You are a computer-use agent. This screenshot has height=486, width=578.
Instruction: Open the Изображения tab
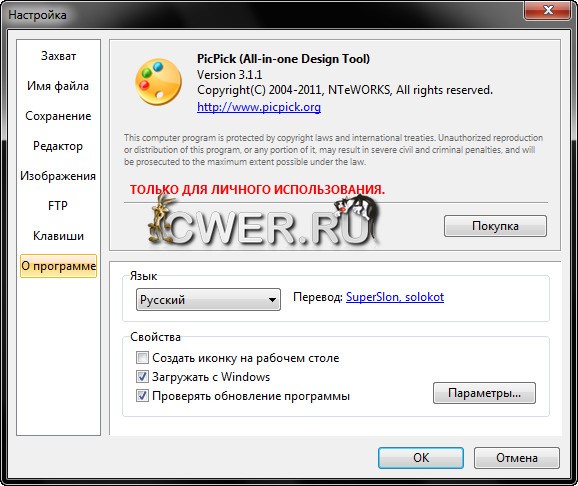[x=58, y=176]
